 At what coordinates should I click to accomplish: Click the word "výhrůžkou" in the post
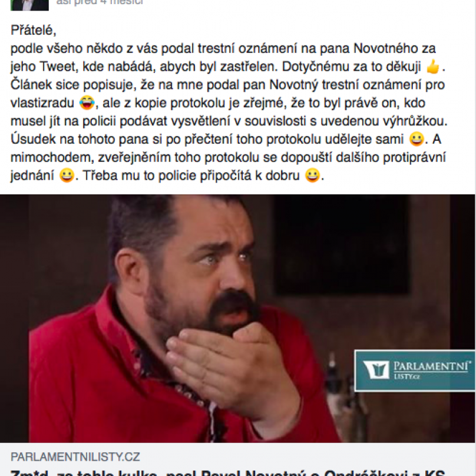click(x=415, y=121)
